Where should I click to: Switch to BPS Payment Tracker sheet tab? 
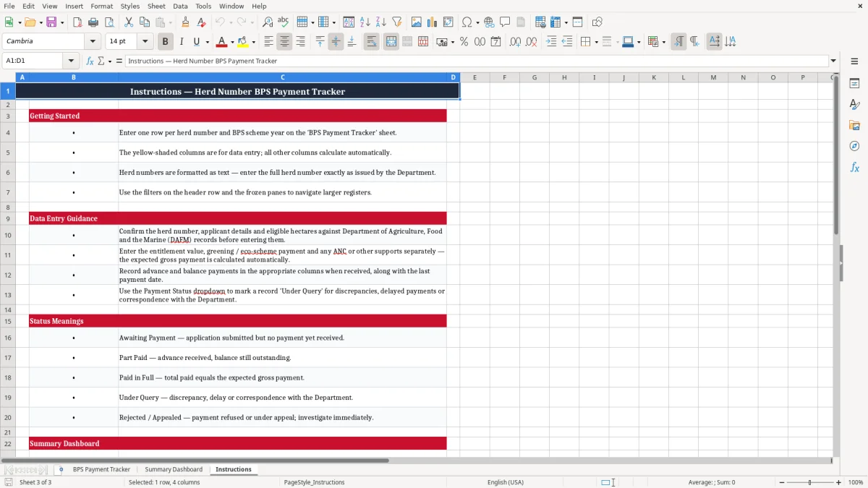101,469
